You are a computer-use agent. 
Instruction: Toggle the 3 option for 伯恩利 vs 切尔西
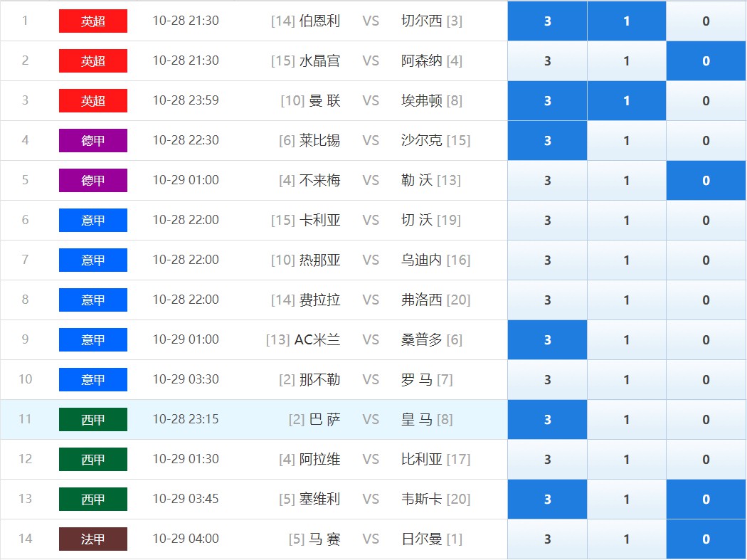pos(547,21)
